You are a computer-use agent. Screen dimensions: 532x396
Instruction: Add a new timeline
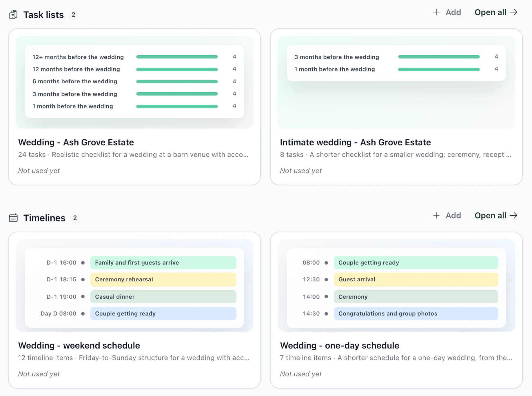click(447, 215)
